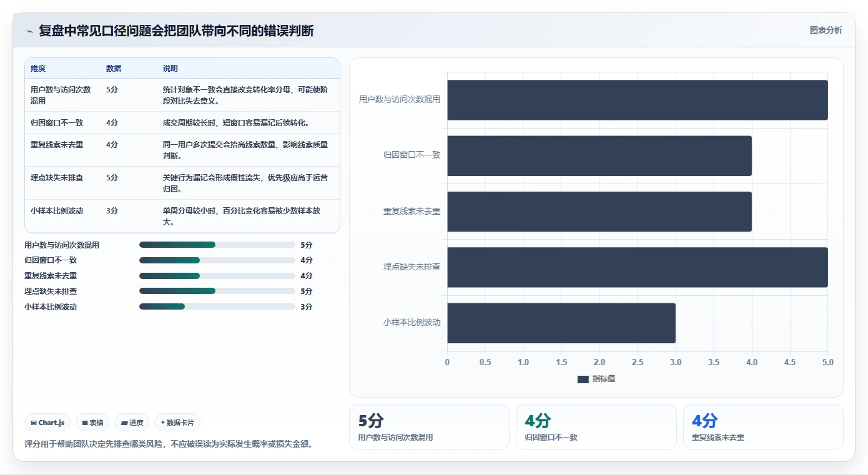The width and height of the screenshot is (868, 475).
Task: Click the x-axis tick 2.5
Action: tap(638, 362)
